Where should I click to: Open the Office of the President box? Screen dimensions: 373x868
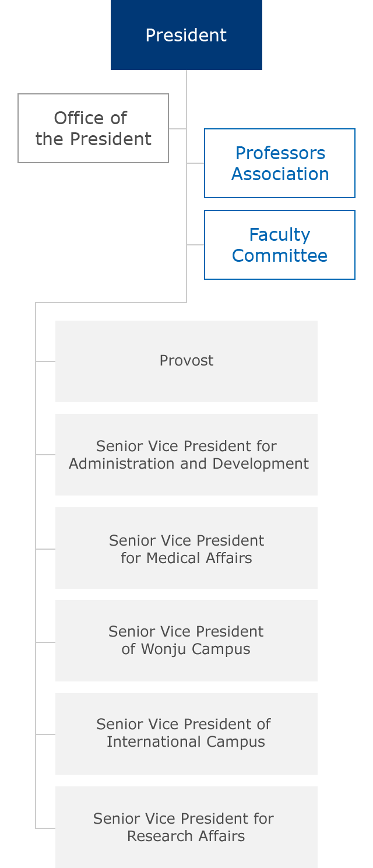pyautogui.click(x=93, y=128)
